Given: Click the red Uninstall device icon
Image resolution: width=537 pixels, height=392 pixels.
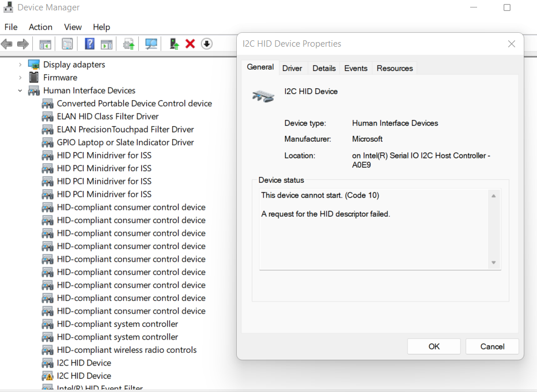Looking at the screenshot, I should click(190, 44).
